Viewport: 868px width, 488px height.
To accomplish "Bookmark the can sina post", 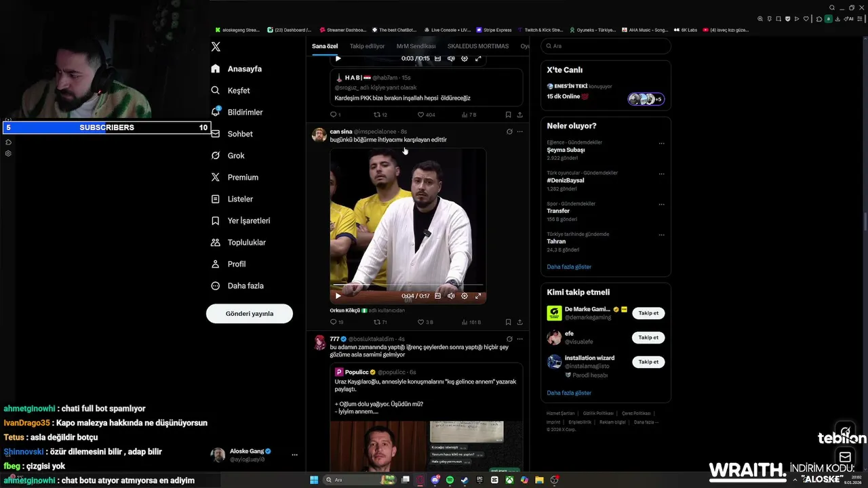I will point(508,322).
